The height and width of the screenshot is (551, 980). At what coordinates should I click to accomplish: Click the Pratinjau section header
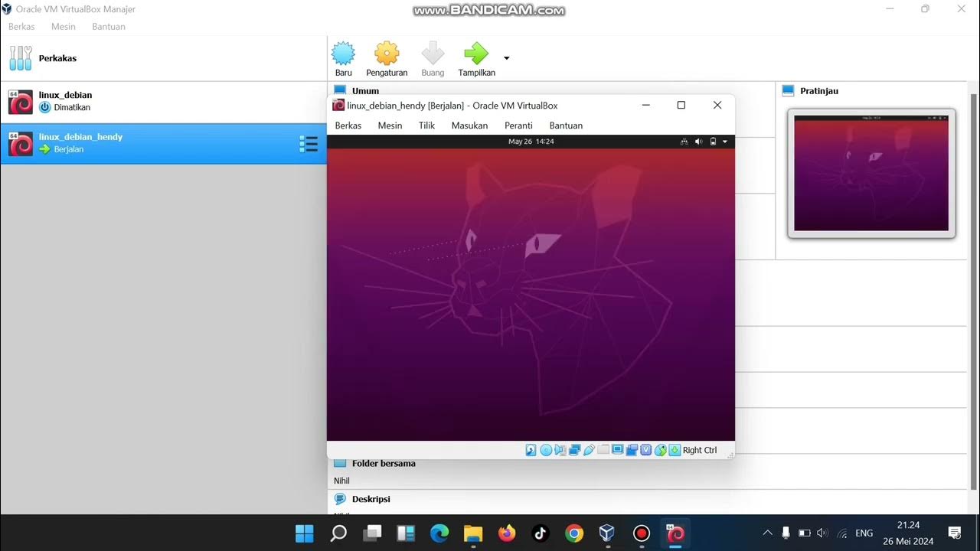click(x=819, y=91)
